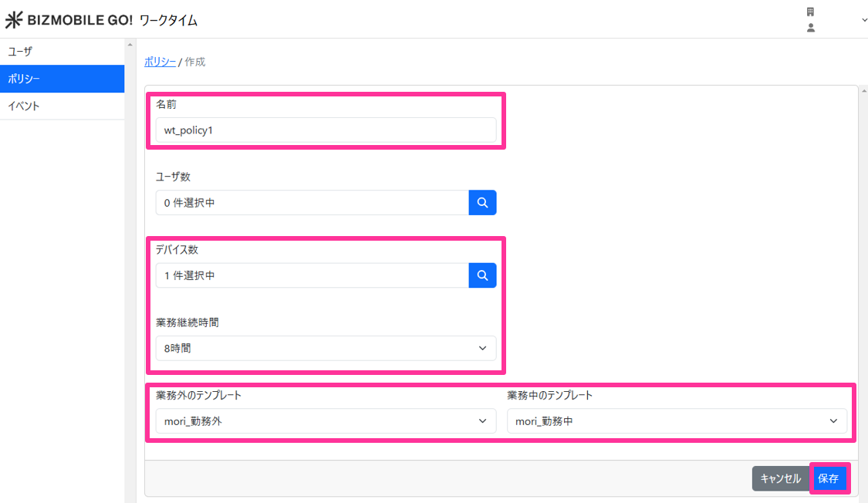Click the デバイス数 field showing 1 件選択中
The width and height of the screenshot is (868, 503).
pos(312,275)
